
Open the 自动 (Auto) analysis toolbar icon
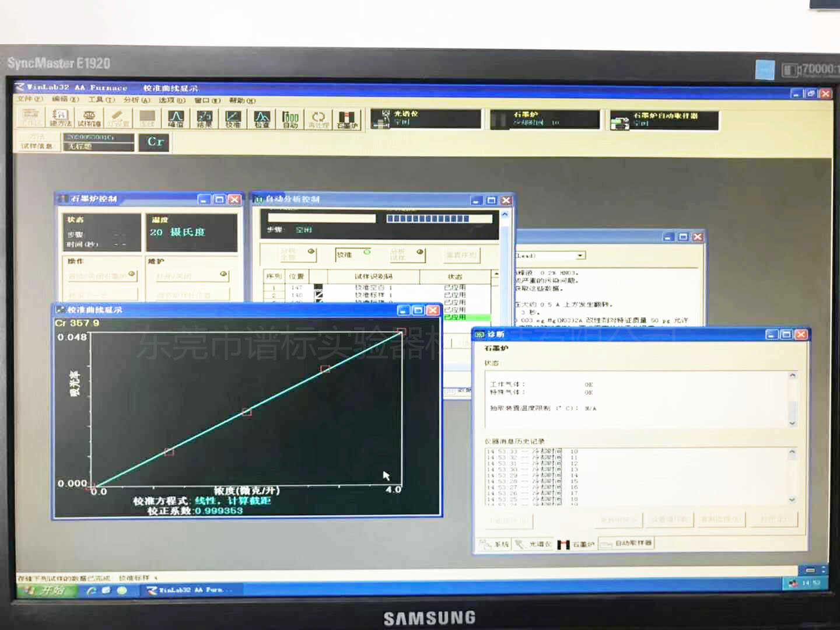coord(290,118)
